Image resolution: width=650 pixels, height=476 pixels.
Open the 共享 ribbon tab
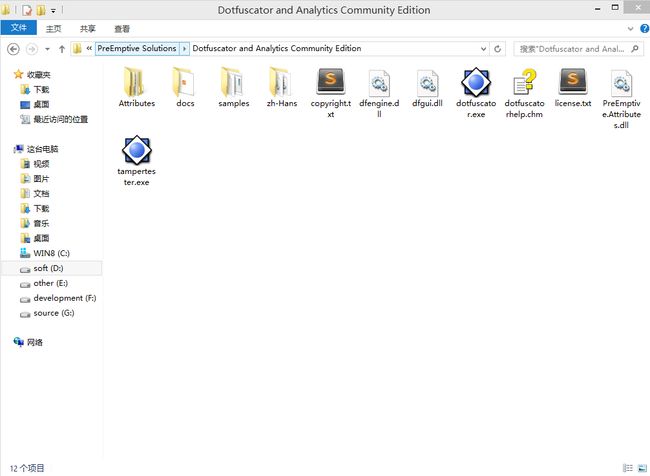click(x=87, y=29)
